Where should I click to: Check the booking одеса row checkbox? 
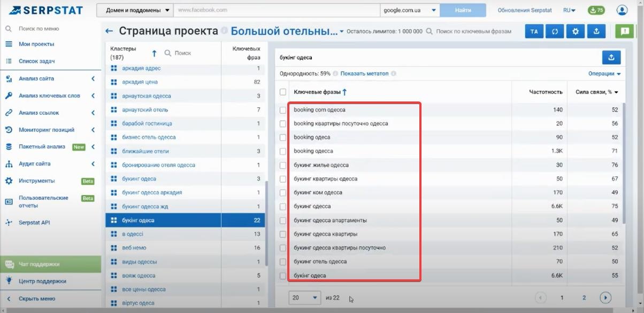pyautogui.click(x=283, y=138)
